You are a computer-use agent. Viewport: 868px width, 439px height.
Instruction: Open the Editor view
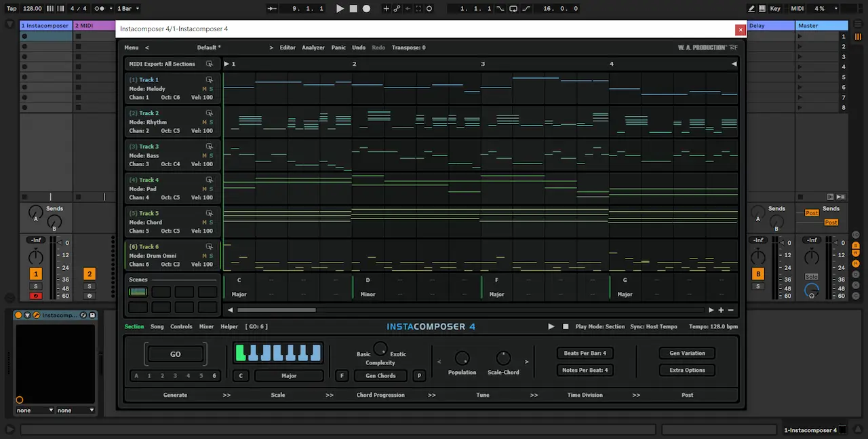[x=288, y=47]
